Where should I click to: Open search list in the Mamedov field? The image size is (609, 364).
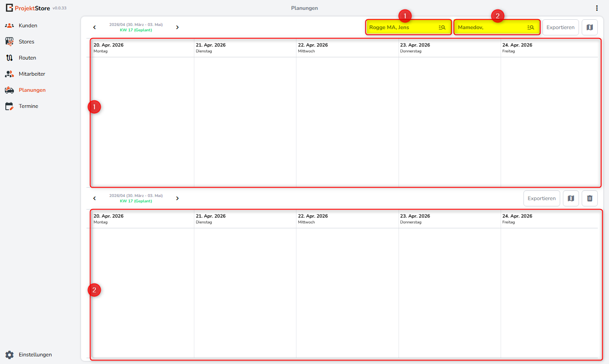tap(531, 27)
